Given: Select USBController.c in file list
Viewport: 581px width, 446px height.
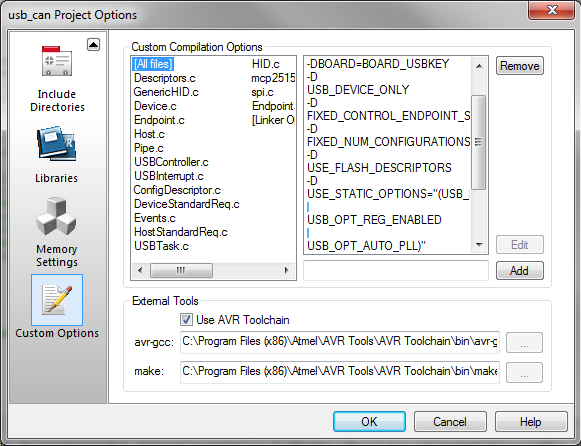Looking at the screenshot, I should [171, 162].
